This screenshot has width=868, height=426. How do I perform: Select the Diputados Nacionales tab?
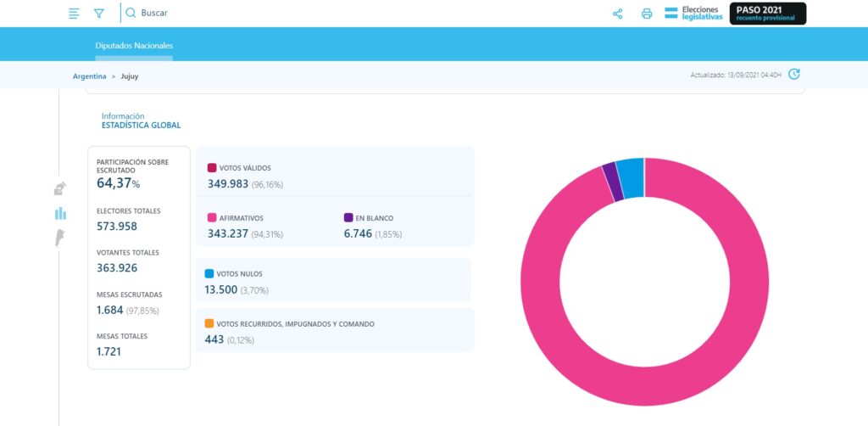pos(134,46)
